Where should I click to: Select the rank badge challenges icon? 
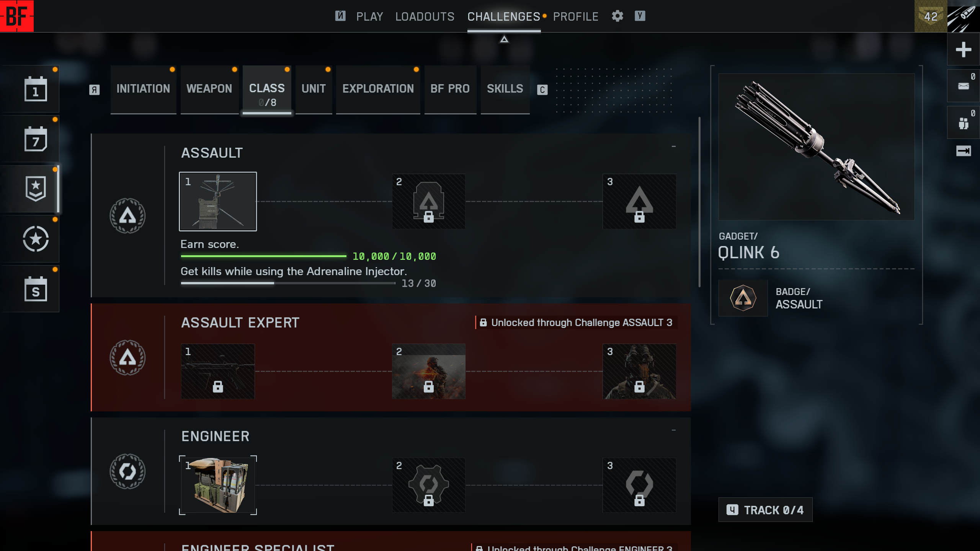pos(36,189)
